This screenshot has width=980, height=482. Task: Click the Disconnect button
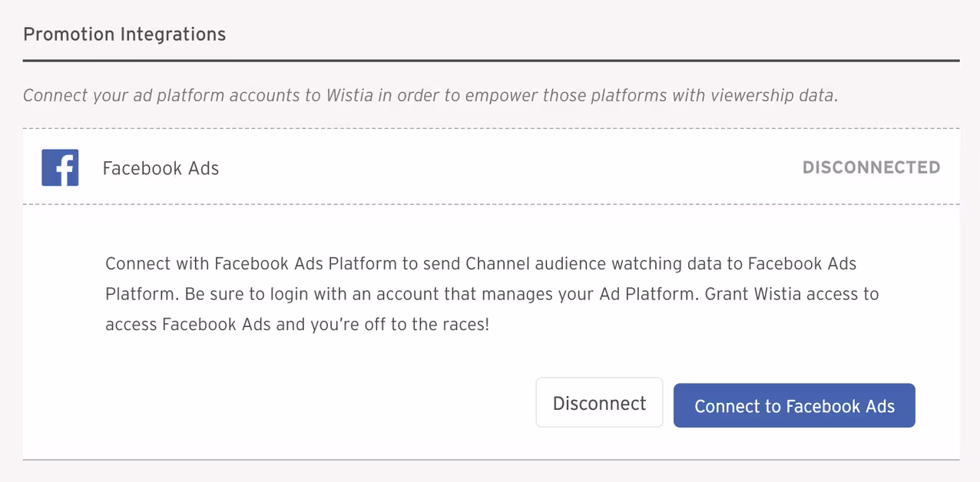click(599, 403)
